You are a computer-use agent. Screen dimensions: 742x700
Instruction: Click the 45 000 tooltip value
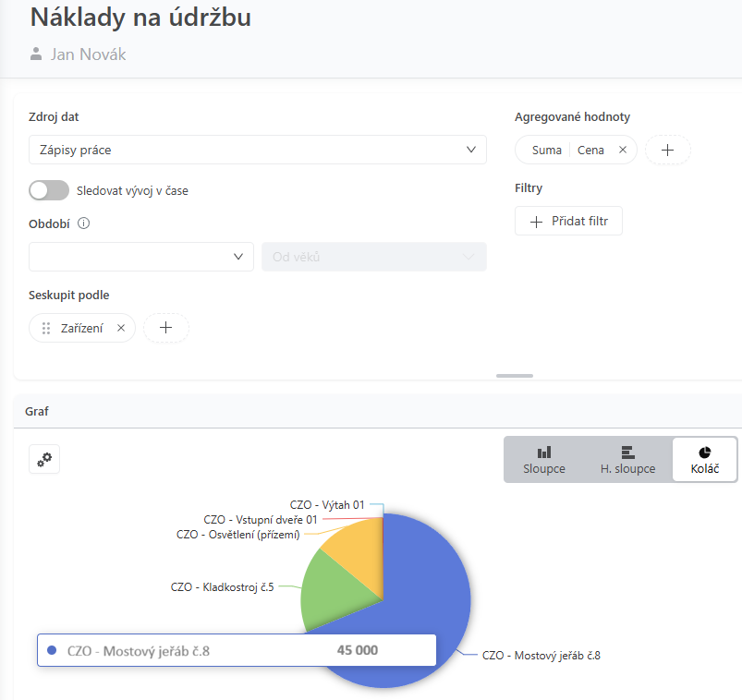(358, 650)
